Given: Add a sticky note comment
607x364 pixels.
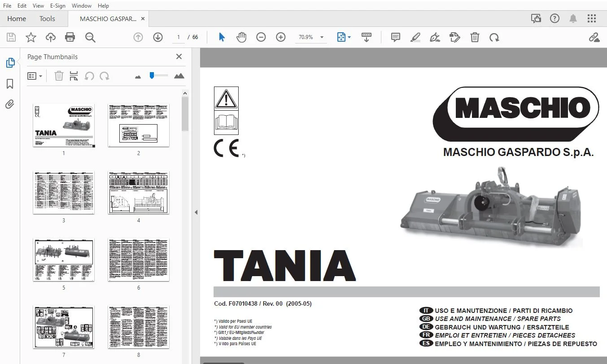Looking at the screenshot, I should point(396,37).
